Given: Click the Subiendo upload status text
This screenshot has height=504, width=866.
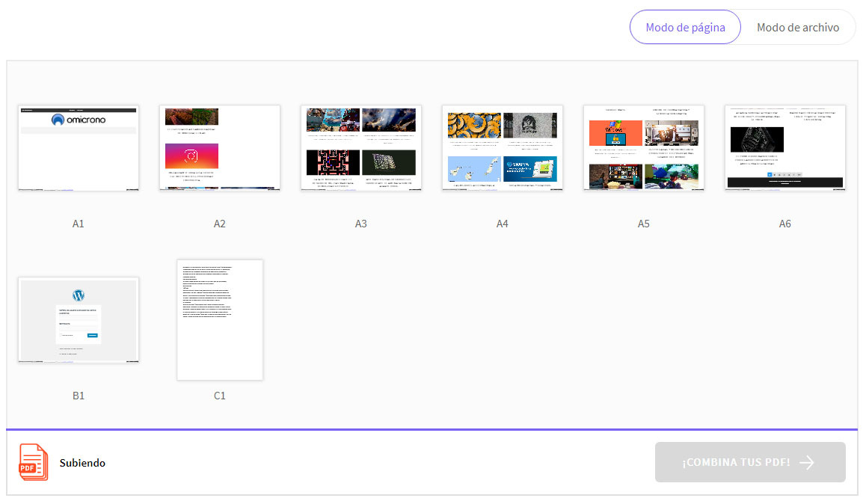Looking at the screenshot, I should pyautogui.click(x=82, y=463).
